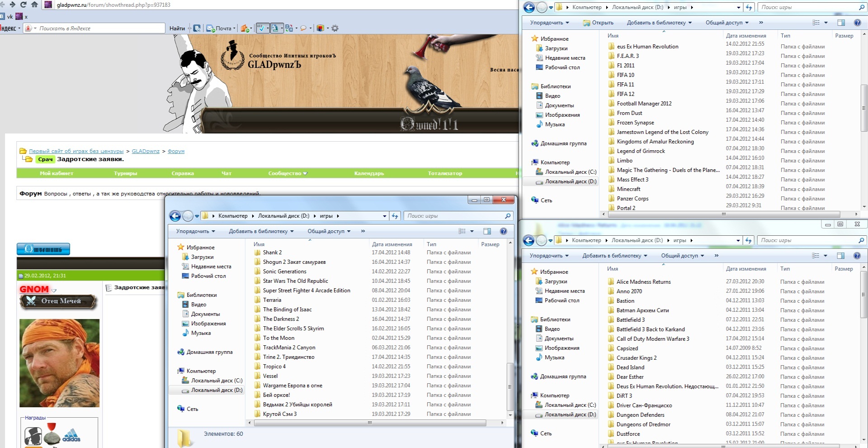Click help icon in top-right Explorer window
Image resolution: width=868 pixels, height=448 pixels.
[x=857, y=23]
